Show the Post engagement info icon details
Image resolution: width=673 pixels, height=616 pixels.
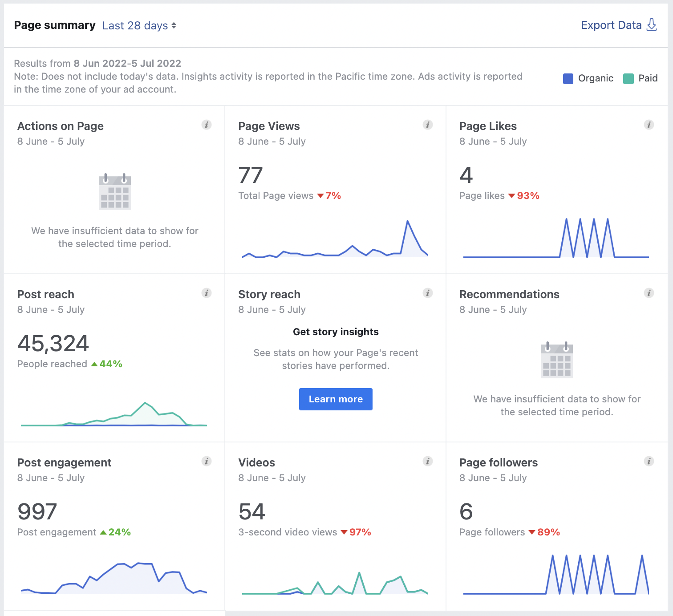tap(207, 461)
